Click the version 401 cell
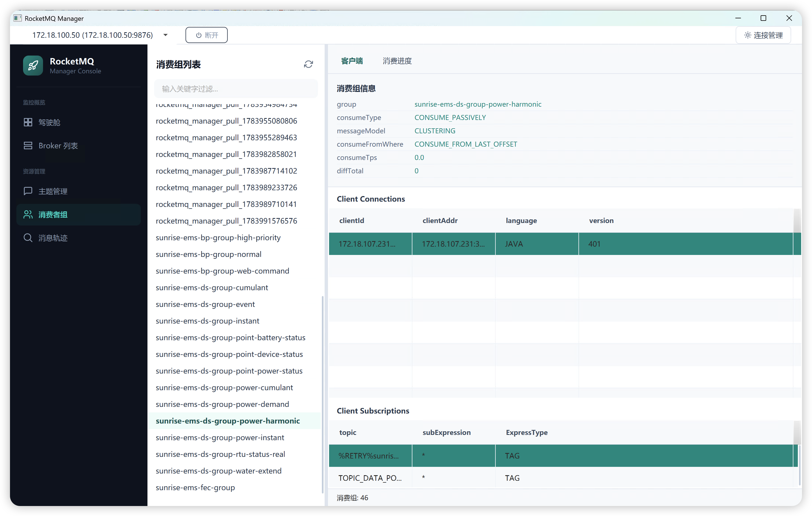 686,244
